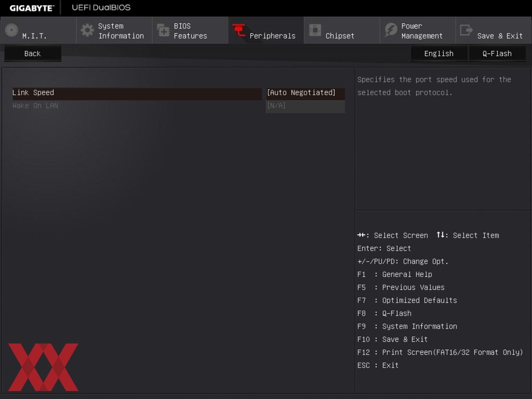Select the Wake On LAN row
Screen dimensions: 532x399
[x=137, y=106]
